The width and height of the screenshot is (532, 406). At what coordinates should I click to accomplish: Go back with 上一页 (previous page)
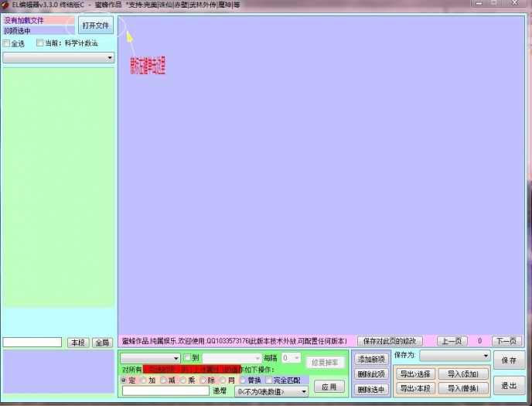[x=452, y=341]
